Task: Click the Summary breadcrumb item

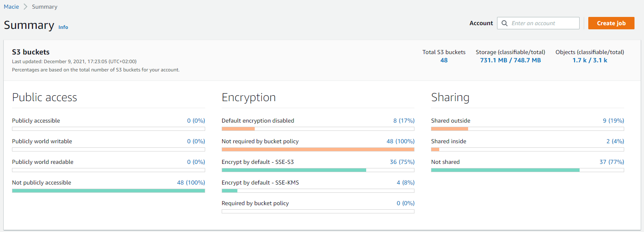Action: (x=45, y=7)
